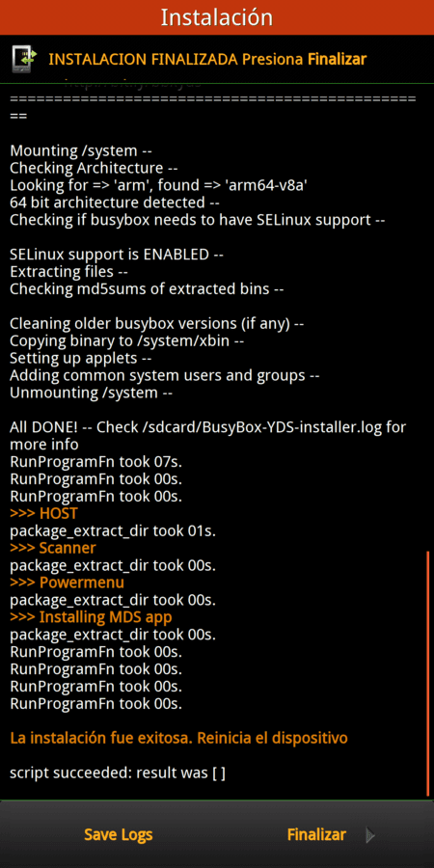
Task: Click the 'All DONE!' log line
Action: [x=207, y=436]
